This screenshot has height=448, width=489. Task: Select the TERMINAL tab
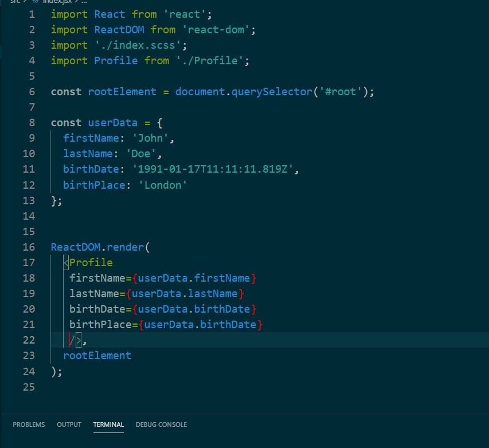click(108, 424)
